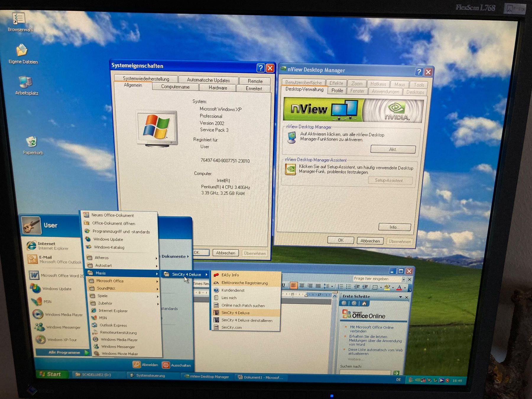Open Windows Media Player pinned Start item

click(x=59, y=314)
